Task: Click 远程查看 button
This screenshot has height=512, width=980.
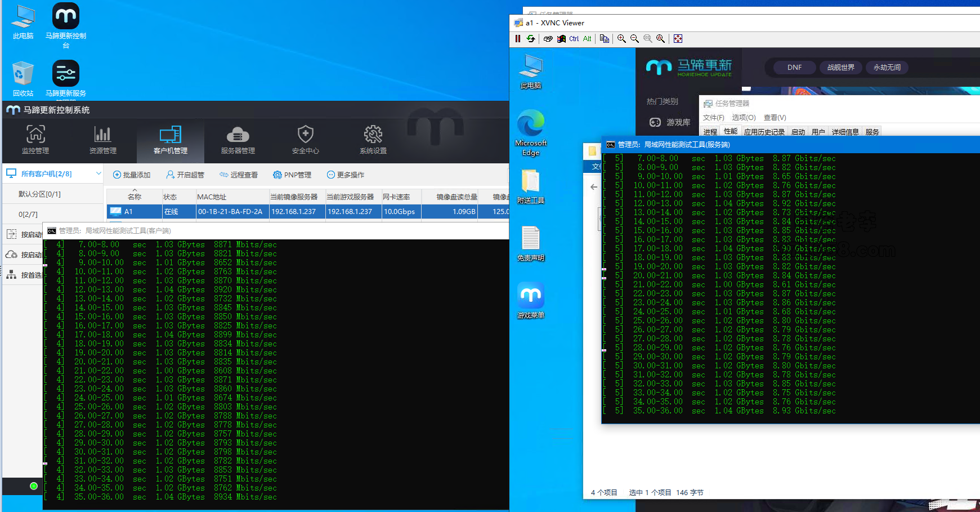Action: tap(239, 175)
